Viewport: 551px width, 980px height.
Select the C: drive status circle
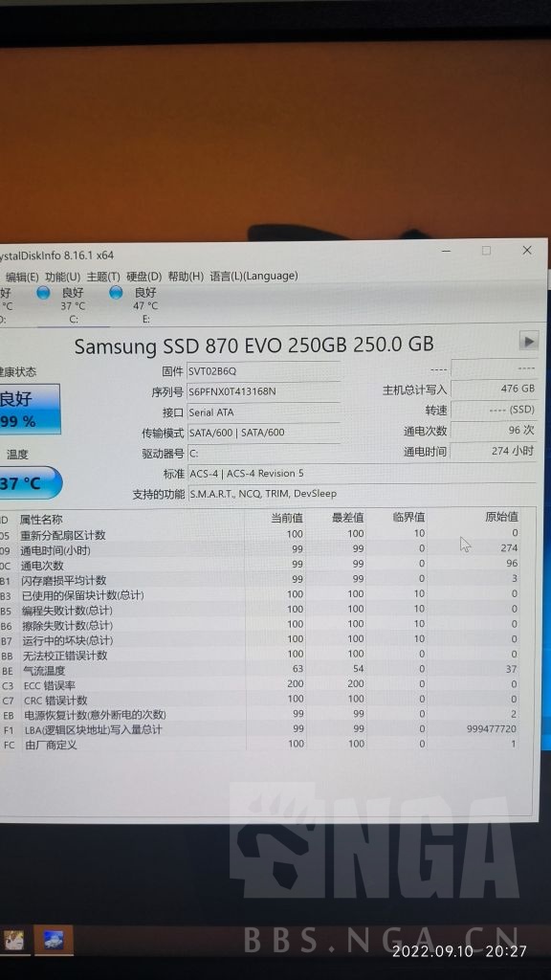(43, 292)
